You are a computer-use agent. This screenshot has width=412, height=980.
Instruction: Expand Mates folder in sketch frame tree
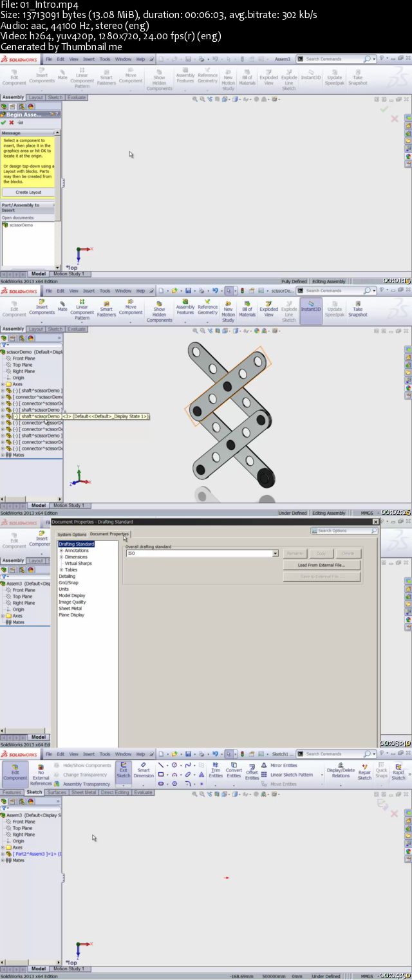3,860
